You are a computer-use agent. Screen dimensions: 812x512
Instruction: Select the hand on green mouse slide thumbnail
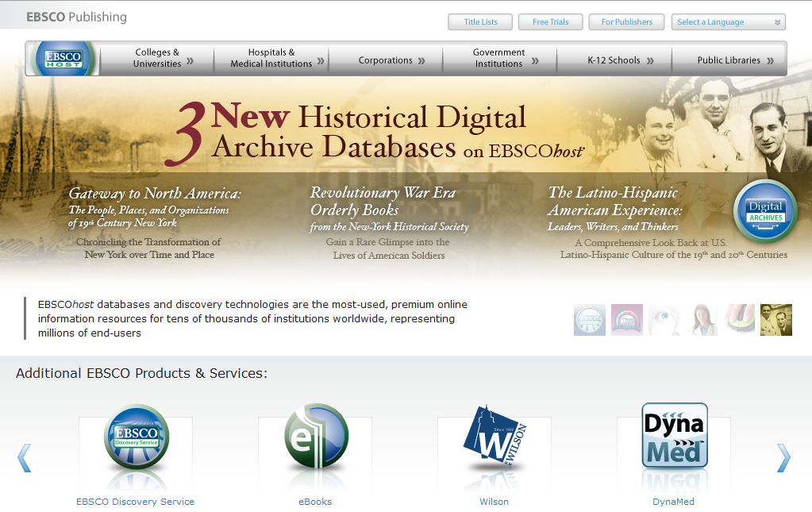pos(739,320)
